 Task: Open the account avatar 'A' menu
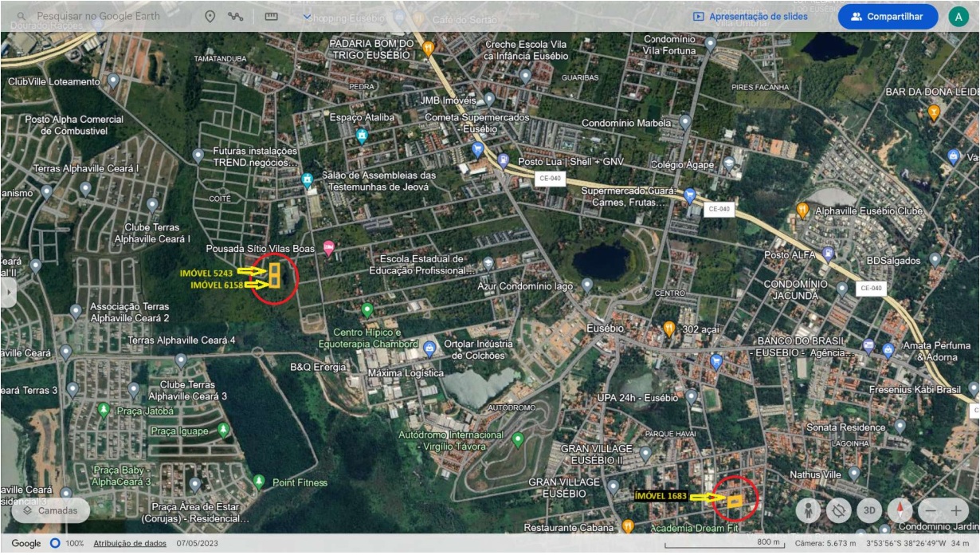958,16
